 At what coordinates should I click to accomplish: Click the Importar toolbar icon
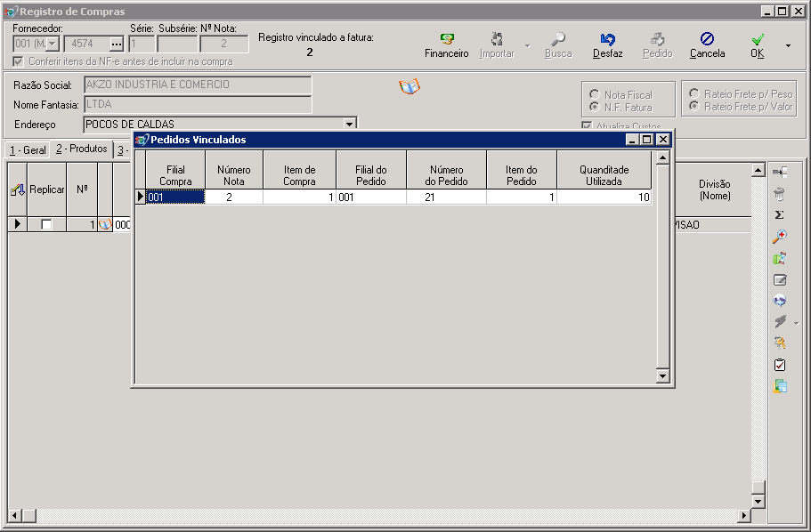pyautogui.click(x=497, y=39)
